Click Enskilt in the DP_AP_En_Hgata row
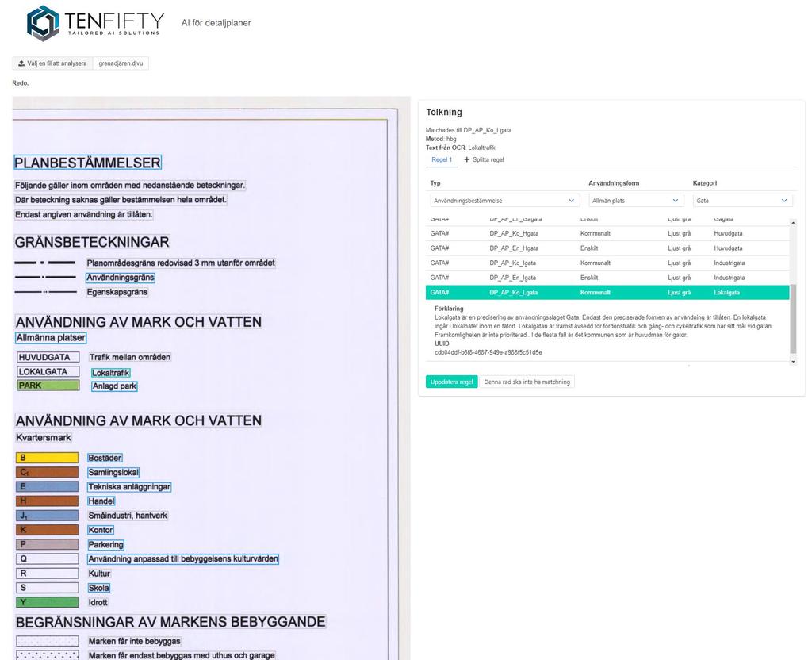Screen dimensions: 812x660 (x=589, y=248)
